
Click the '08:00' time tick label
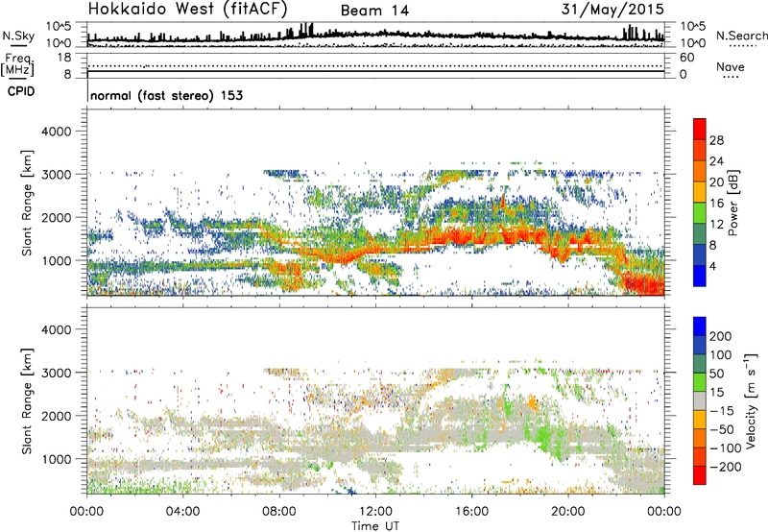pyautogui.click(x=279, y=512)
